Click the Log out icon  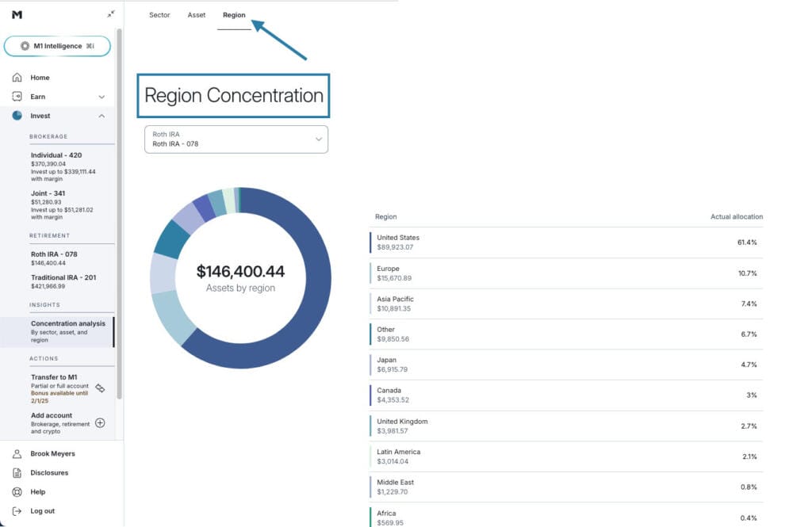(17, 511)
